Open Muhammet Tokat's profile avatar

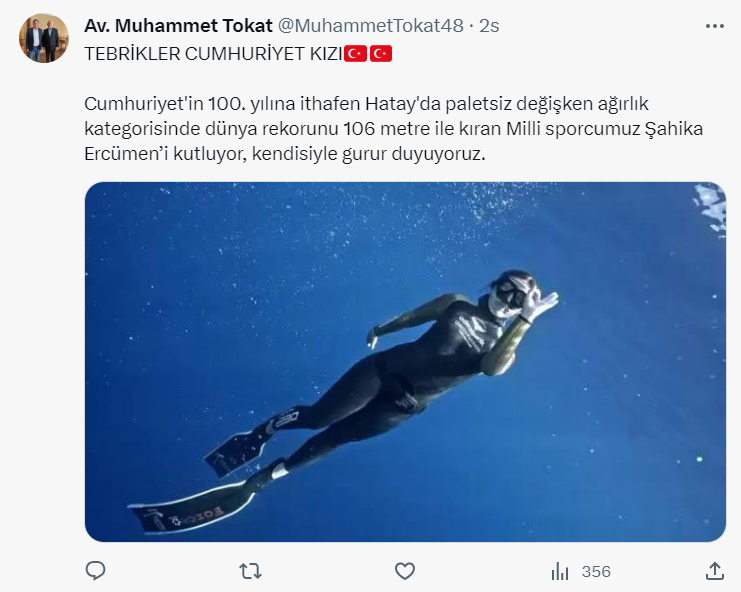[x=44, y=38]
